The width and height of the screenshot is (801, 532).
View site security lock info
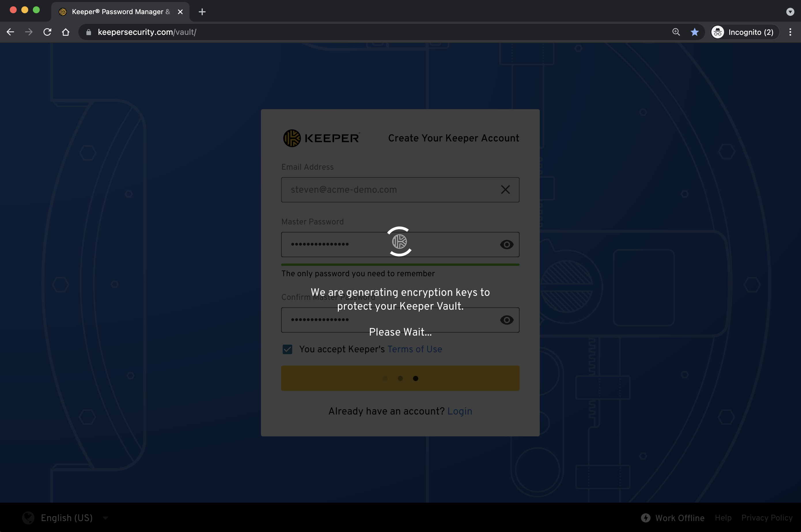click(88, 32)
